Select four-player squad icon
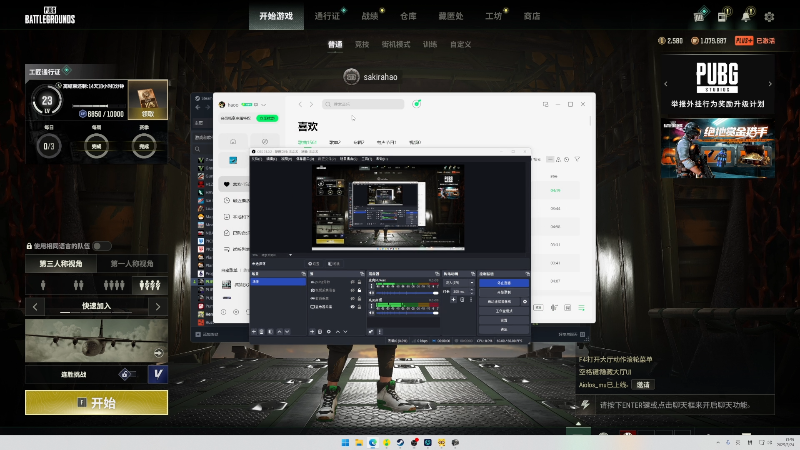Viewport: 800px width, 450px height. pyautogui.click(x=114, y=285)
